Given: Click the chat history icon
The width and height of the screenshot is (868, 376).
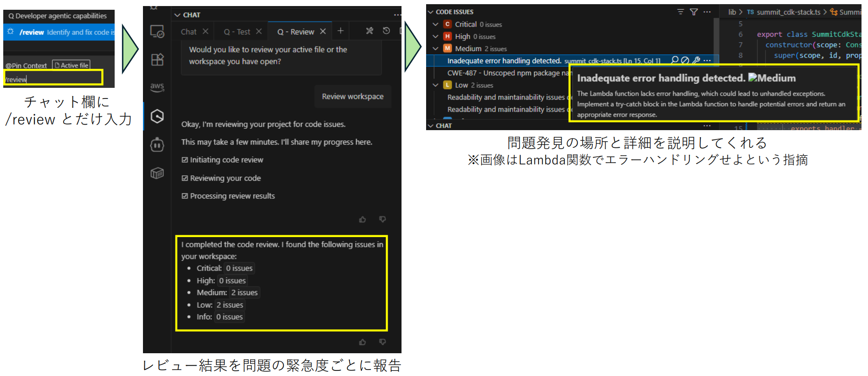Looking at the screenshot, I should pyautogui.click(x=386, y=31).
